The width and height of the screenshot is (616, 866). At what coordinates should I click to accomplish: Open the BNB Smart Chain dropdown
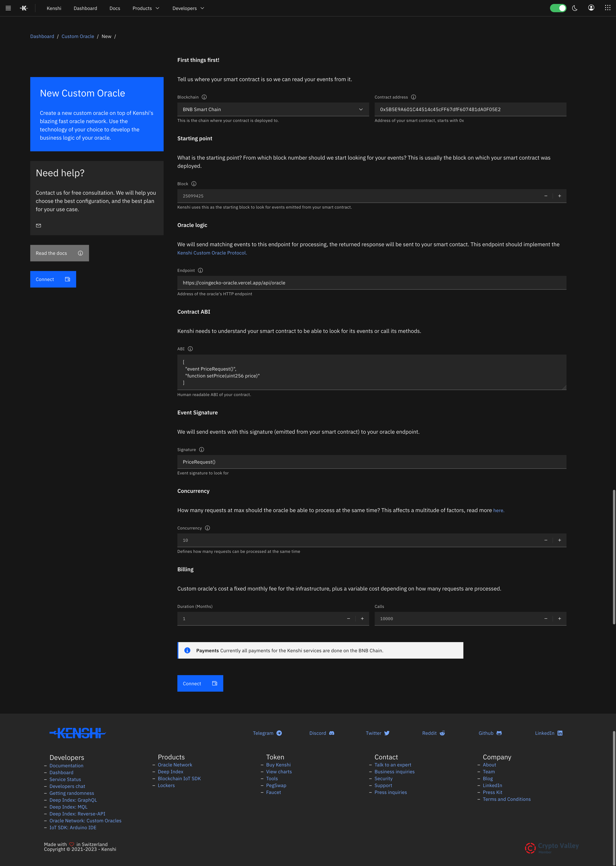pyautogui.click(x=273, y=109)
